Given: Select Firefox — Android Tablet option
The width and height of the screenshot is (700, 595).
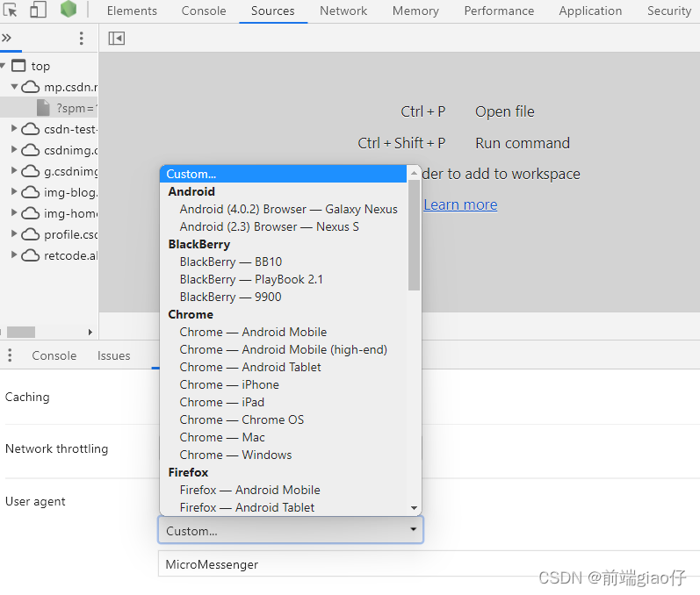Looking at the screenshot, I should [x=283, y=507].
